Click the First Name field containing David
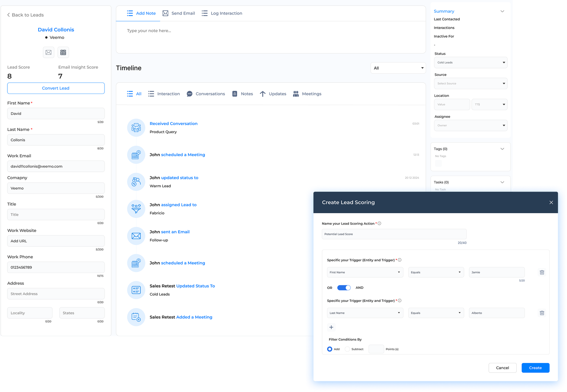Image resolution: width=567 pixels, height=392 pixels. pyautogui.click(x=56, y=114)
